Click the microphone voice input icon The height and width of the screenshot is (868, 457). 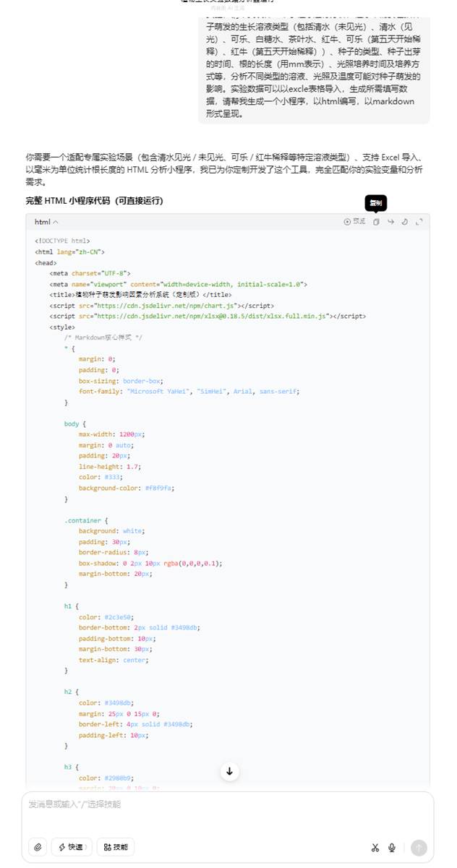coord(392,848)
